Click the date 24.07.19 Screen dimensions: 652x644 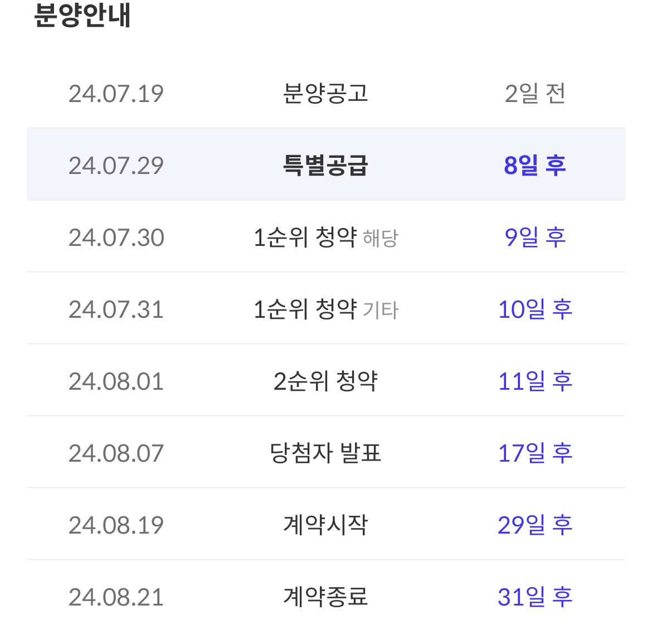[x=115, y=94]
